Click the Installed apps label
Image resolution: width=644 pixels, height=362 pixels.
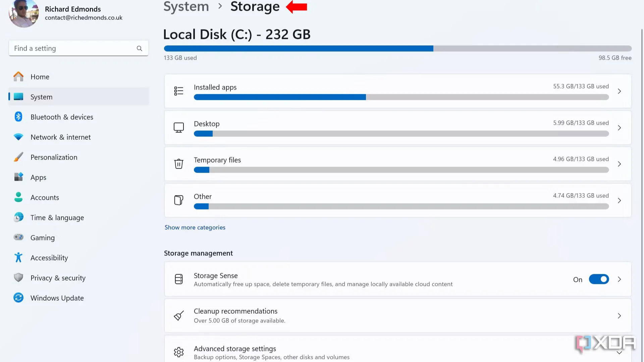(215, 87)
